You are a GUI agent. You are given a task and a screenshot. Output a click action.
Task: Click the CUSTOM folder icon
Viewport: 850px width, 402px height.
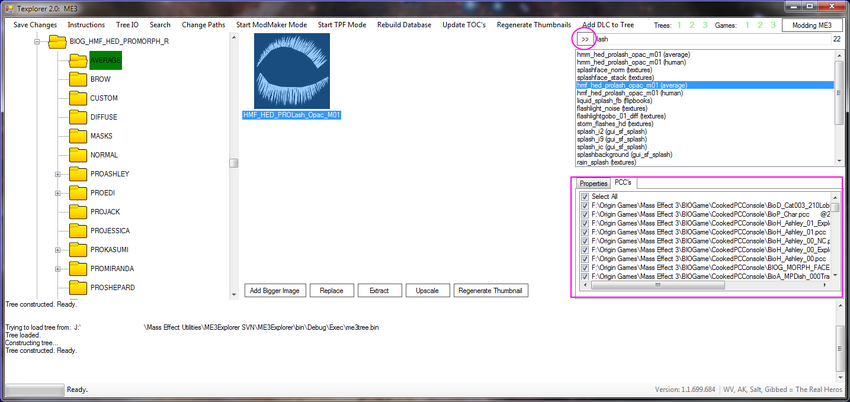78,98
